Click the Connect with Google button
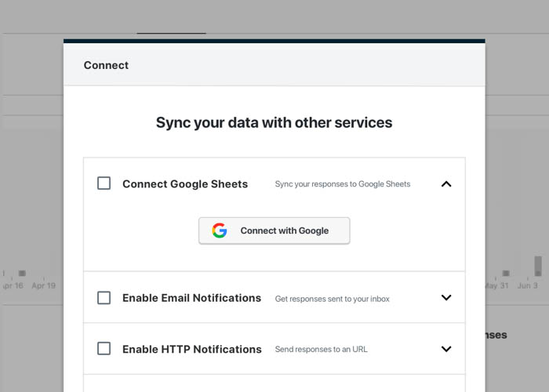Screen dimensions: 549x392 pos(274,230)
